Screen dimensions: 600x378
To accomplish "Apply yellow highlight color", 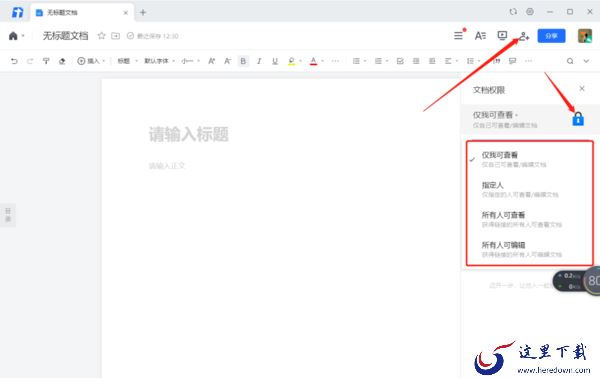I will click(x=292, y=61).
